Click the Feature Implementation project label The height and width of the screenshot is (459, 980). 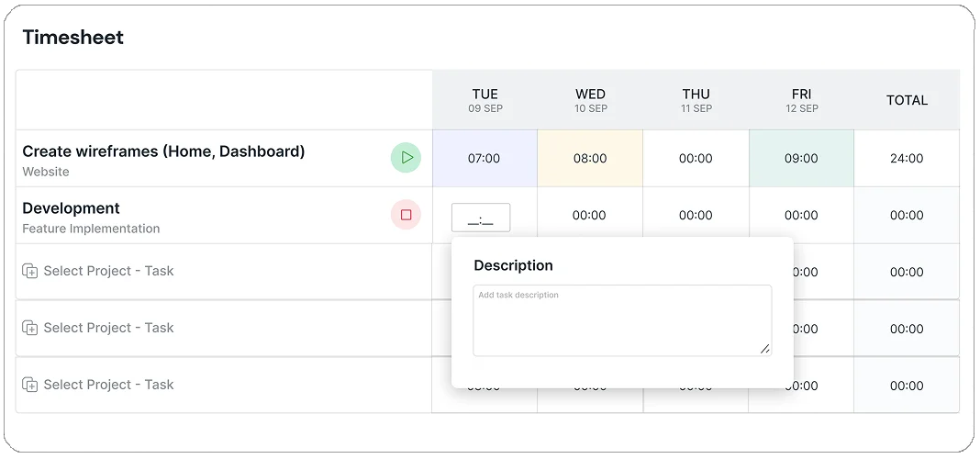pyautogui.click(x=91, y=229)
